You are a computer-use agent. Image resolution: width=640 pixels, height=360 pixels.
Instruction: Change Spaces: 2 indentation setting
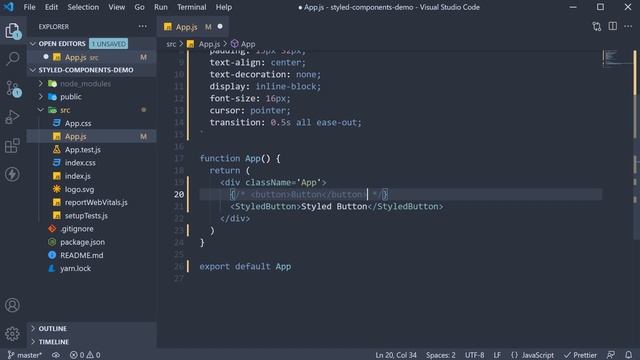(440, 355)
